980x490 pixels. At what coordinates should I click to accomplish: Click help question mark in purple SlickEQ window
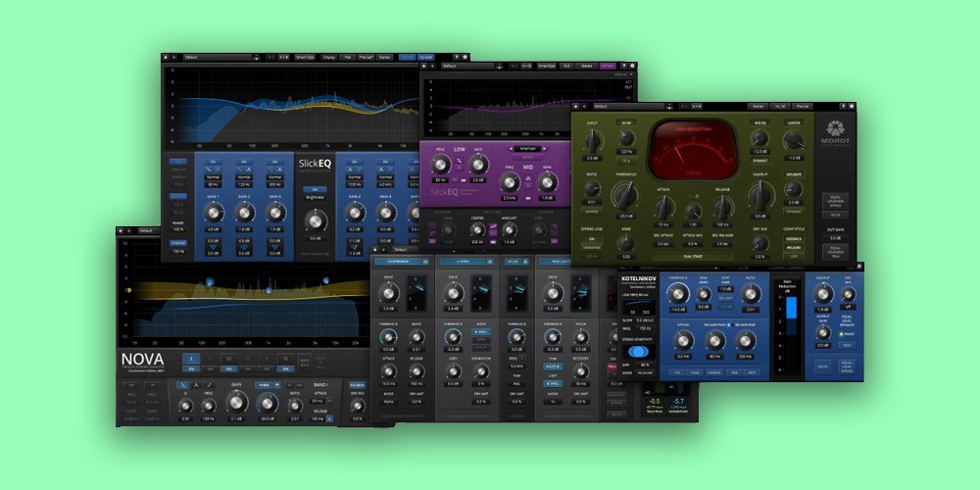pos(624,66)
